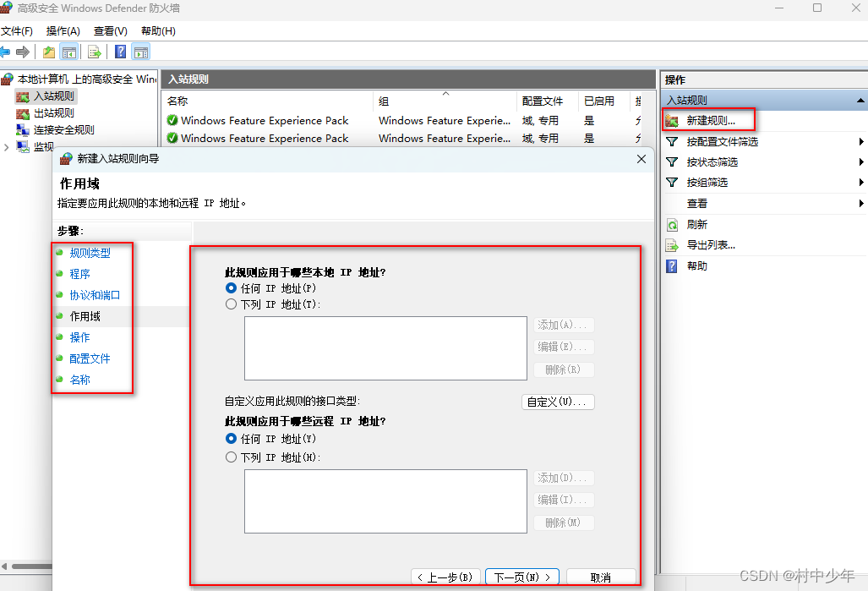The width and height of the screenshot is (868, 591).
Task: Go to the 配置文件 wizard step
Action: [x=90, y=359]
